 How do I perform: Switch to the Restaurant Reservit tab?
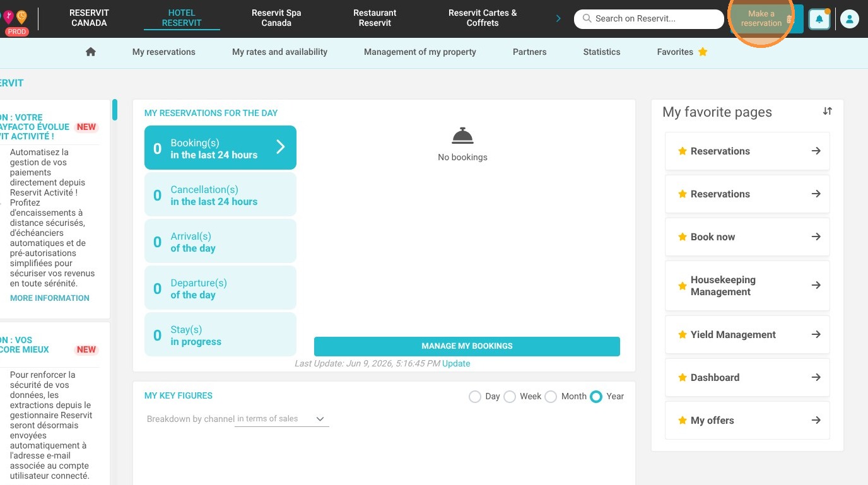point(375,18)
